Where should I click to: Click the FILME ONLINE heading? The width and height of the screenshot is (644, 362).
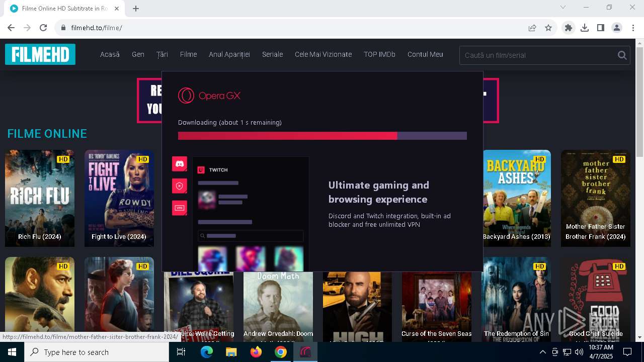click(47, 134)
